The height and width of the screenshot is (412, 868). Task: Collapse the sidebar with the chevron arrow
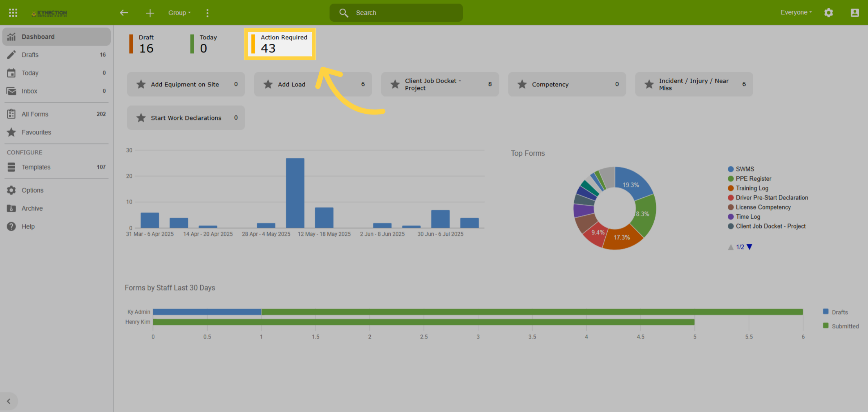point(9,401)
